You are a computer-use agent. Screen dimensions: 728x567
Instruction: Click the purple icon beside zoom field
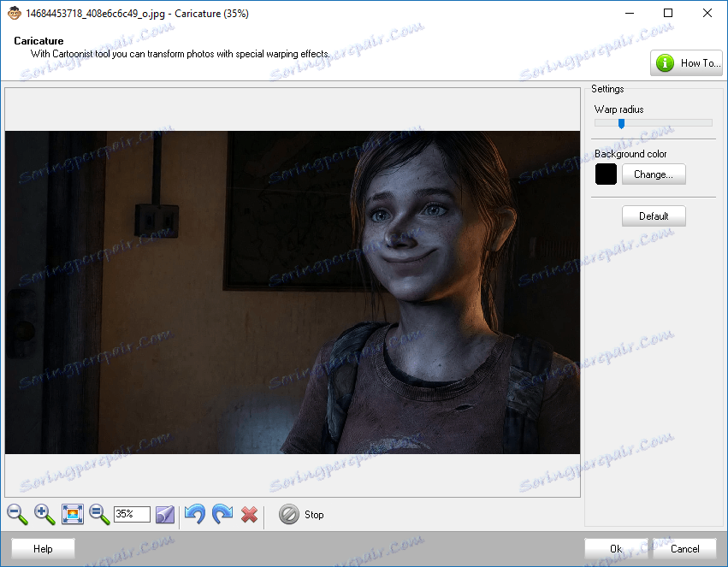pos(165,514)
